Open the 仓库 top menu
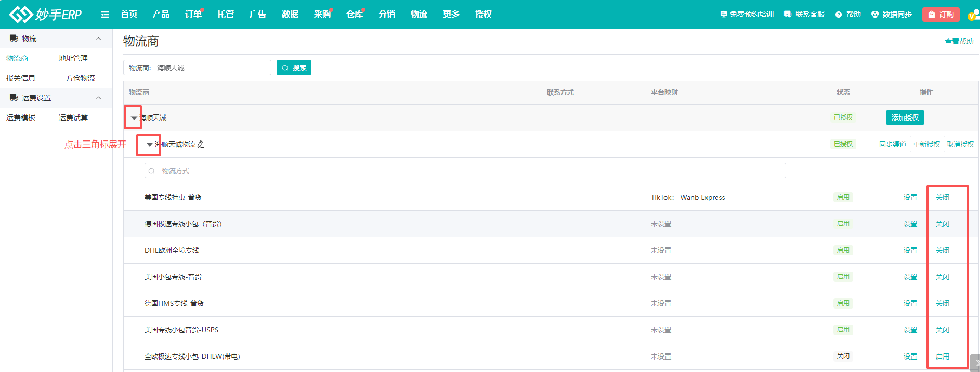Screen dimensions: 980x372 (x=355, y=15)
